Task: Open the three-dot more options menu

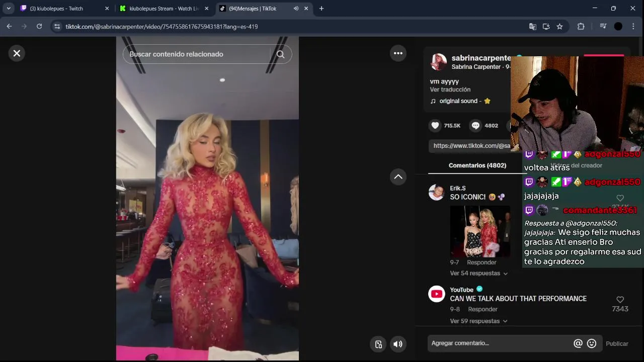Action: (x=398, y=53)
